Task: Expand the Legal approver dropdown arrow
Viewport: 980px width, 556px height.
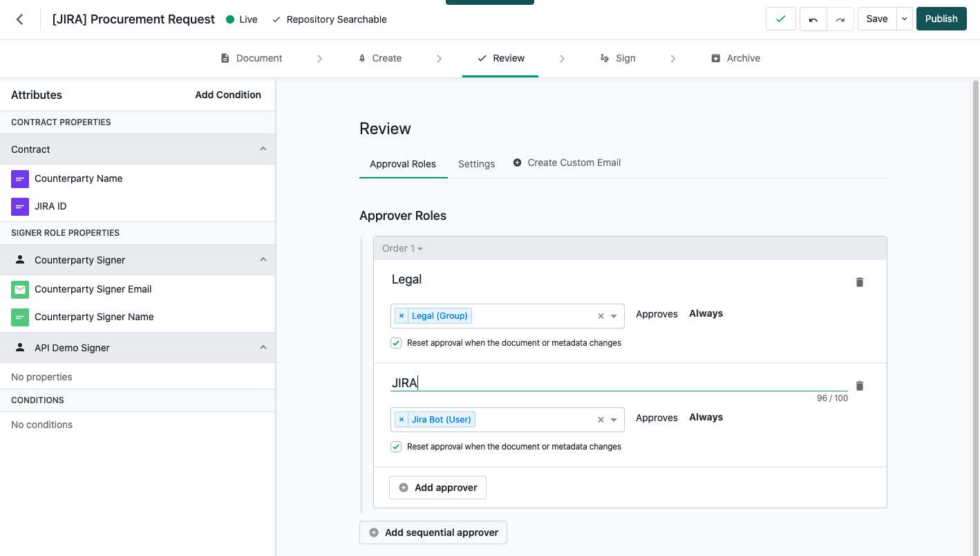Action: coord(614,316)
